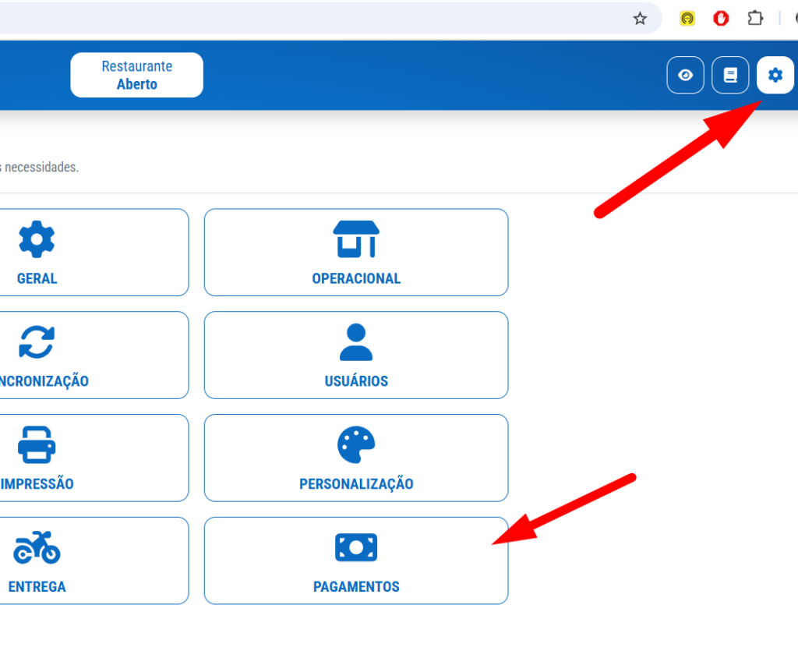798x672 pixels.
Task: Select the Sincronização refresh arrows icon
Action: pos(37,341)
